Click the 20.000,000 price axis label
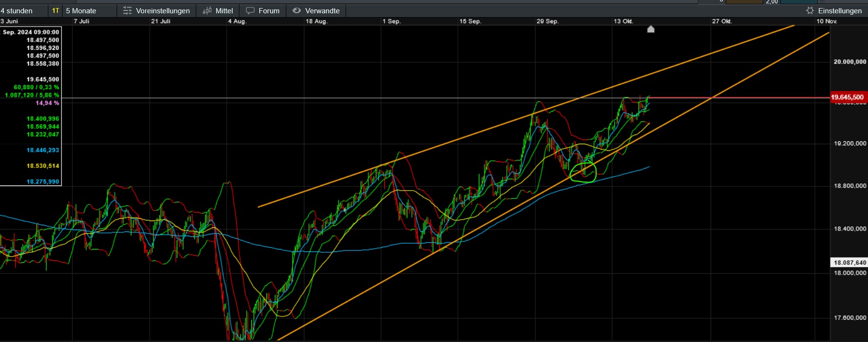 (x=850, y=62)
